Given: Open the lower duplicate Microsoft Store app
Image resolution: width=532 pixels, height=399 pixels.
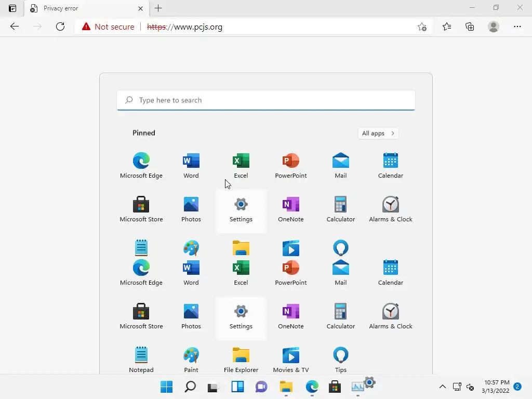Looking at the screenshot, I should click(x=141, y=316).
